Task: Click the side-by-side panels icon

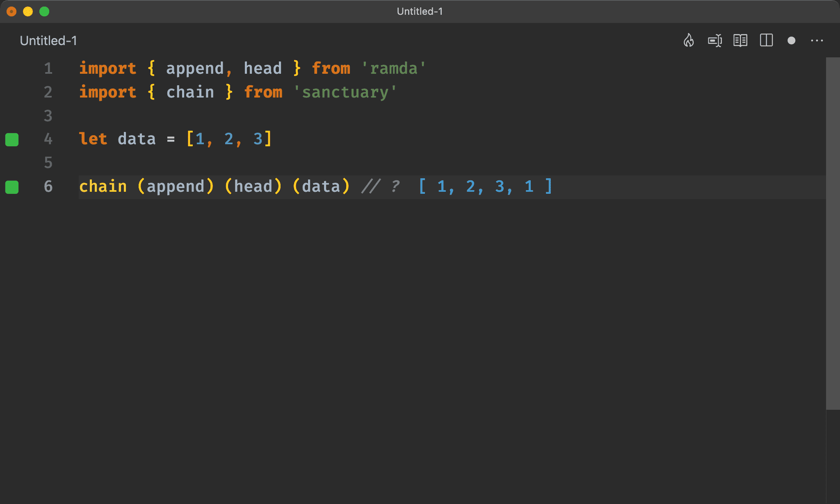Action: 766,41
